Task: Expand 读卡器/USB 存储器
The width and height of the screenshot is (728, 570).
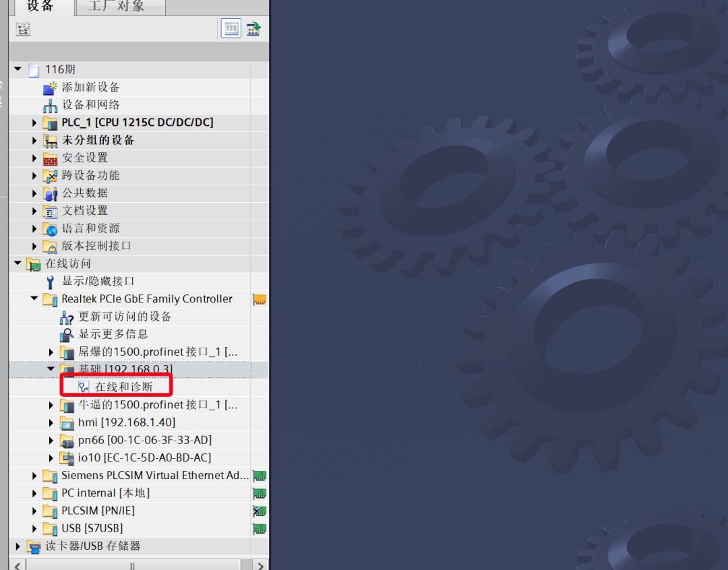Action: point(18,546)
